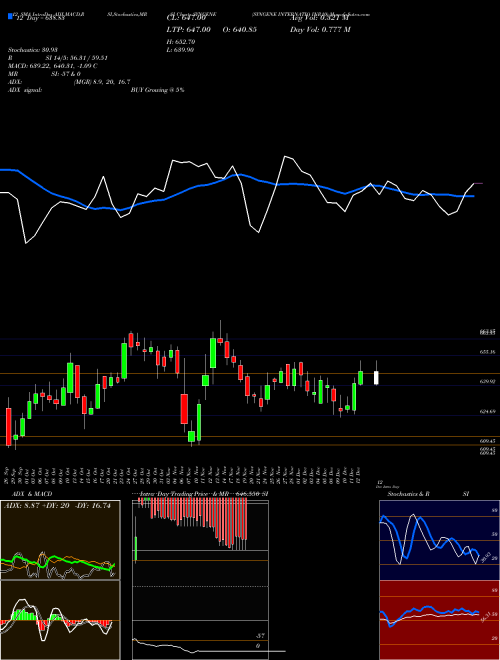Click the 'Intra Day Trading Price & MR SI' title
This screenshot has height=660, width=500.
click(204, 494)
